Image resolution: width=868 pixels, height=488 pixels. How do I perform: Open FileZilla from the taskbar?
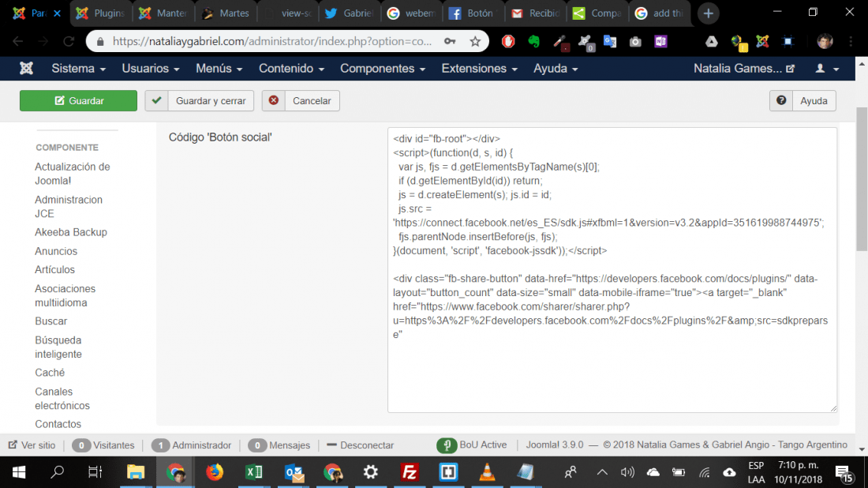point(410,472)
